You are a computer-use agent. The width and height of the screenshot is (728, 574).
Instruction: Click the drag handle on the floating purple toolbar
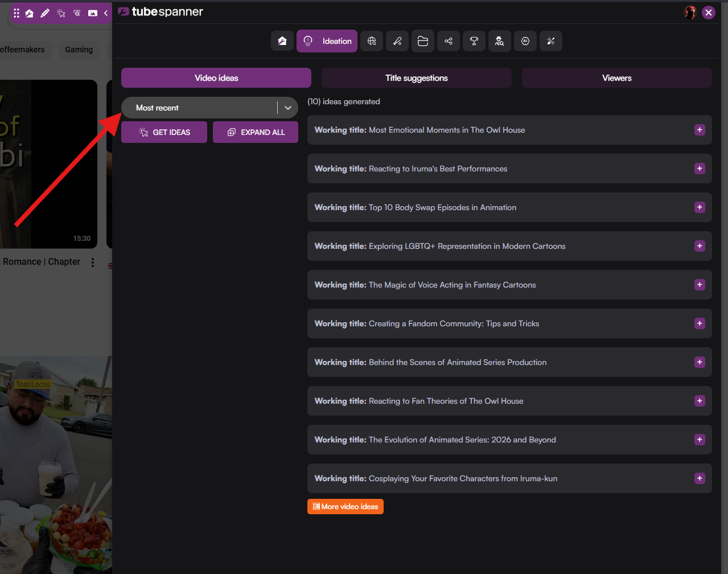tap(17, 13)
